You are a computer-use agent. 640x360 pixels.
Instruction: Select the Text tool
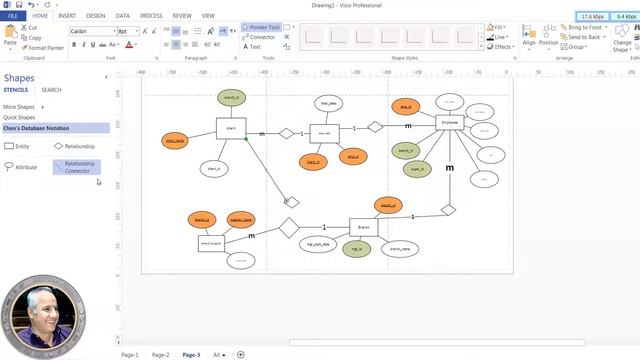[252, 47]
